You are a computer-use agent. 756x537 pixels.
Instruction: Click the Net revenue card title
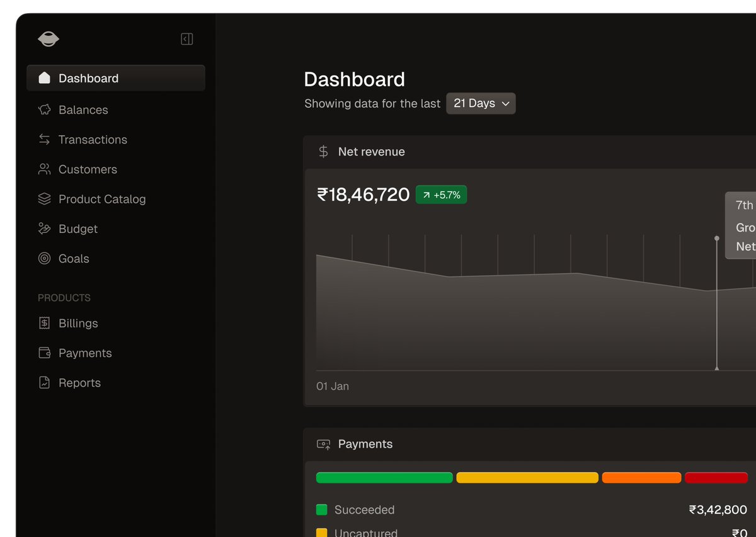(x=372, y=152)
